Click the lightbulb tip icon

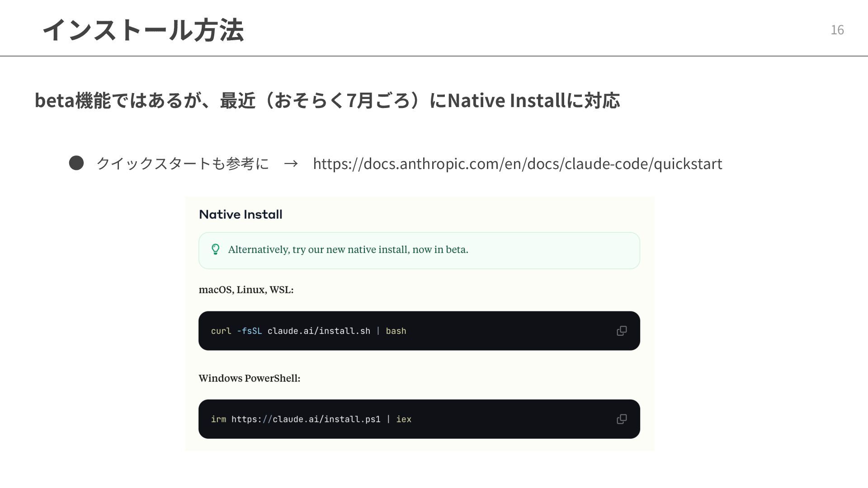click(x=216, y=249)
